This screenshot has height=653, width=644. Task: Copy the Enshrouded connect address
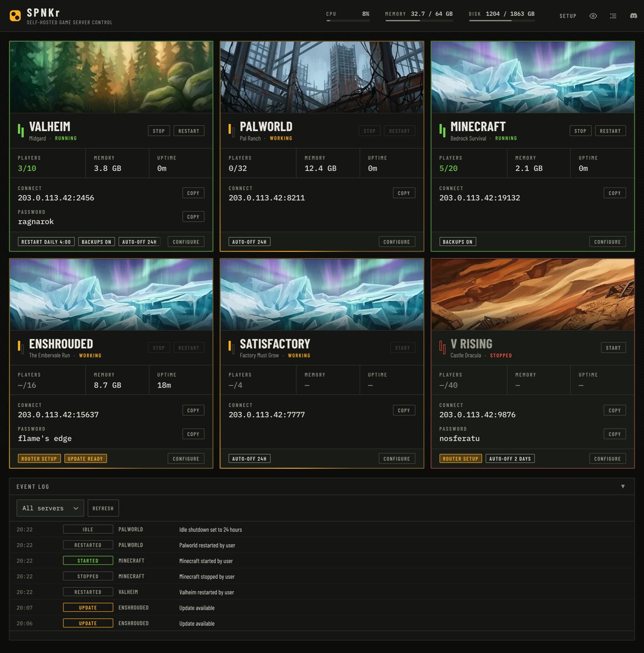pyautogui.click(x=193, y=410)
